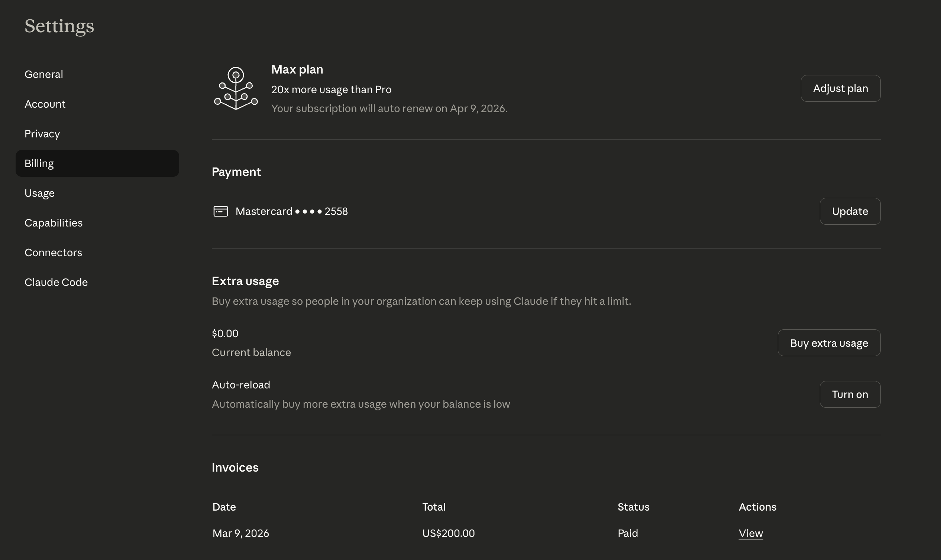Screen dimensions: 941x560
Task: Navigate to Connectors settings
Action: (53, 253)
